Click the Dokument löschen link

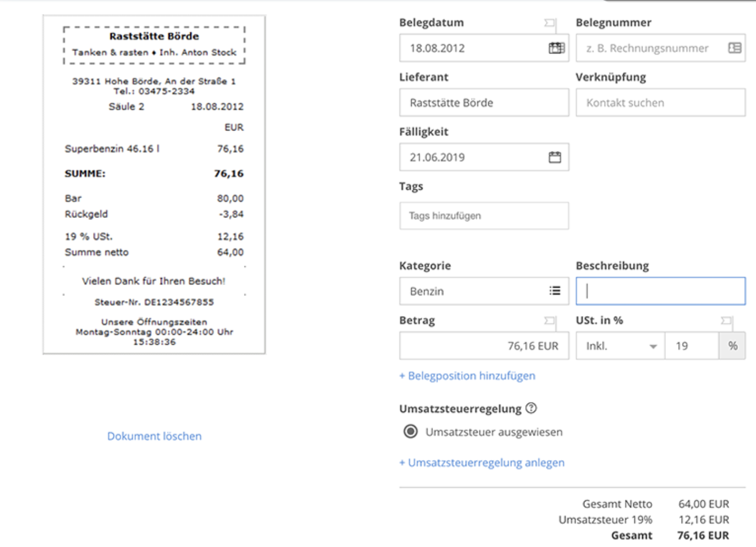point(154,436)
